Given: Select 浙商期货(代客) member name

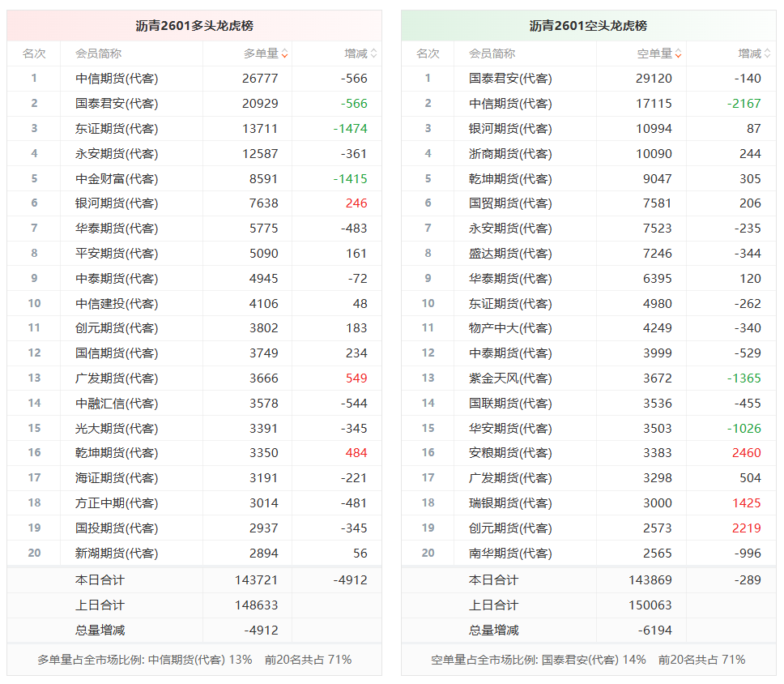Looking at the screenshot, I should [510, 154].
